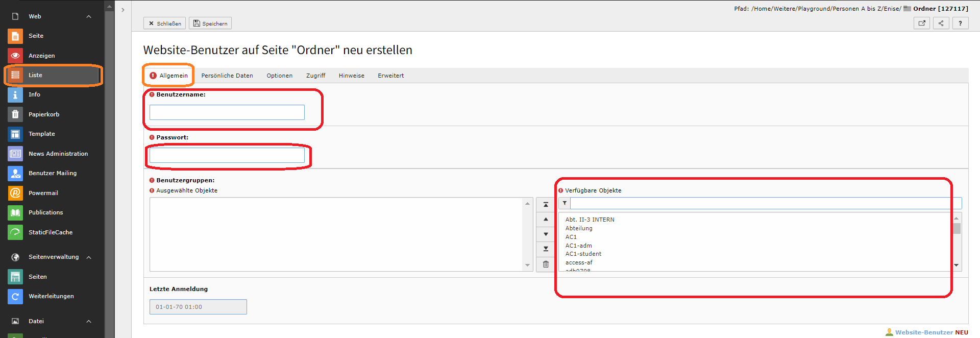Collapse the Datei module group

(89, 322)
